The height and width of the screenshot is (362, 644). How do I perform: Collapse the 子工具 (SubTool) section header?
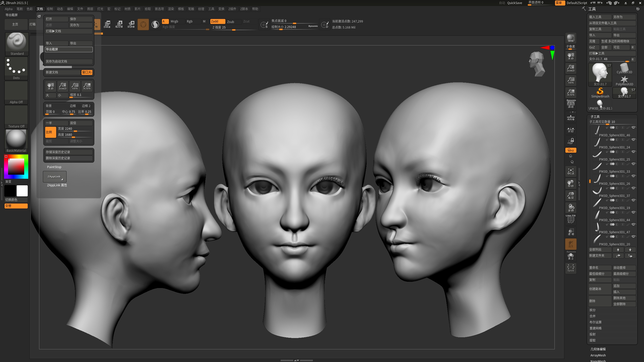(x=595, y=117)
